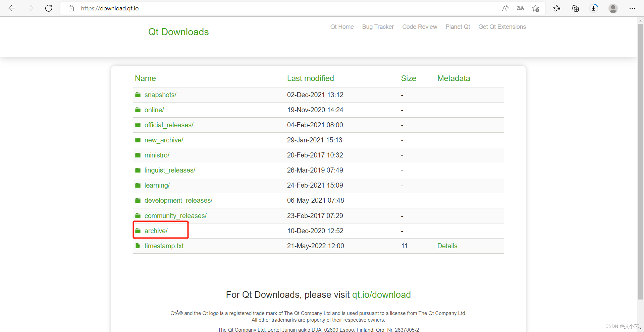Click the scrollbar up arrow
The image size is (644, 332).
[x=640, y=20]
